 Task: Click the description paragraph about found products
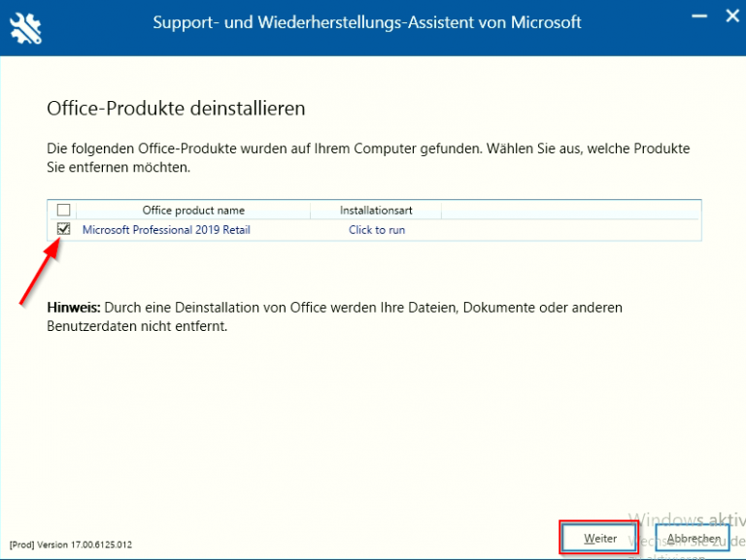(368, 157)
